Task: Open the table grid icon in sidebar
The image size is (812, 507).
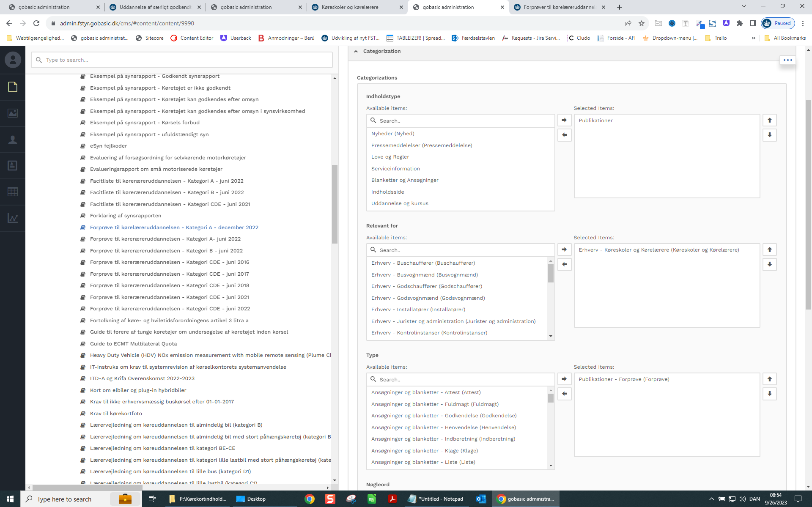Action: [x=13, y=192]
